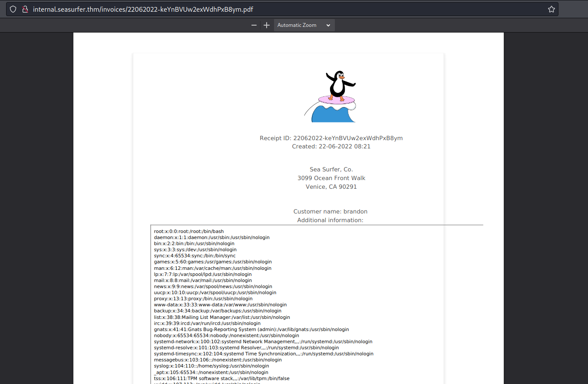Click the surfing penguin logo image
The image size is (588, 384).
[331, 96]
